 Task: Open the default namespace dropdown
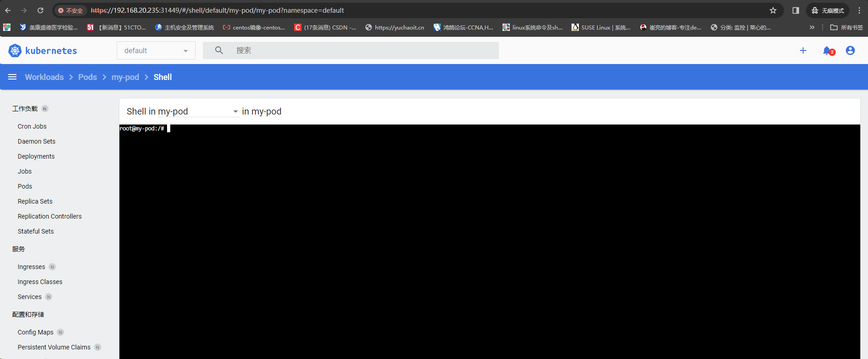coord(156,50)
